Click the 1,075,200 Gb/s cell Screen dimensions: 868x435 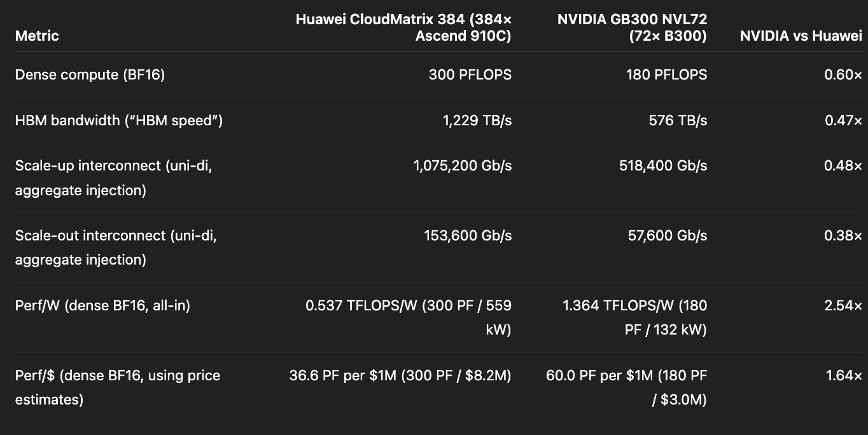(463, 165)
